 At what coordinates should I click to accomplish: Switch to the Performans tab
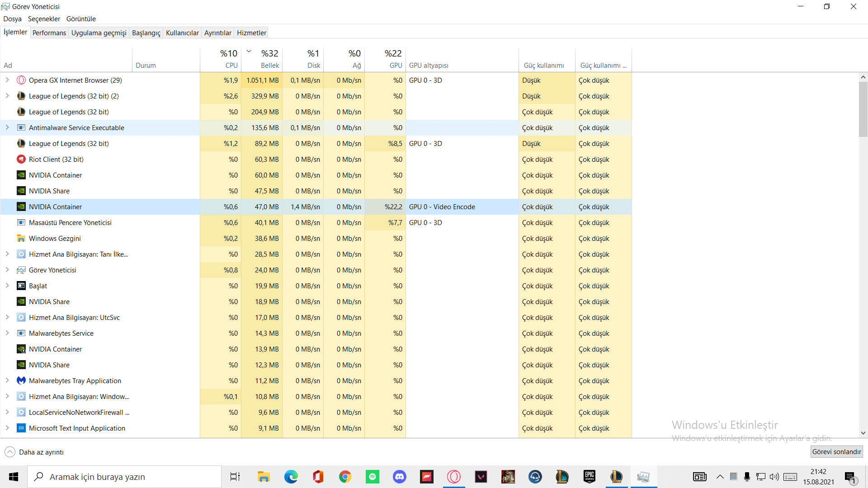[49, 33]
